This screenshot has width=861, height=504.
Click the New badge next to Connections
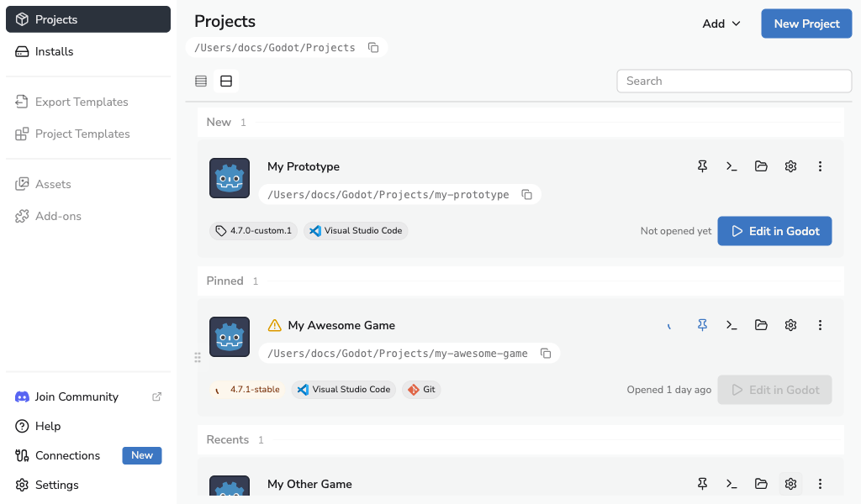coord(141,455)
